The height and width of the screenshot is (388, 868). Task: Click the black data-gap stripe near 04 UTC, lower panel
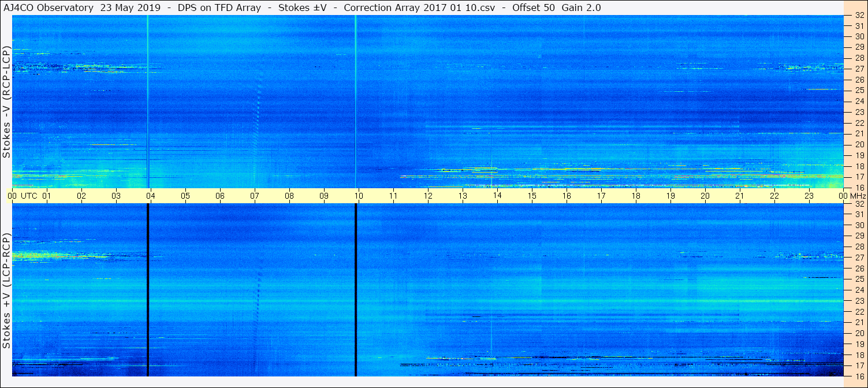148,290
